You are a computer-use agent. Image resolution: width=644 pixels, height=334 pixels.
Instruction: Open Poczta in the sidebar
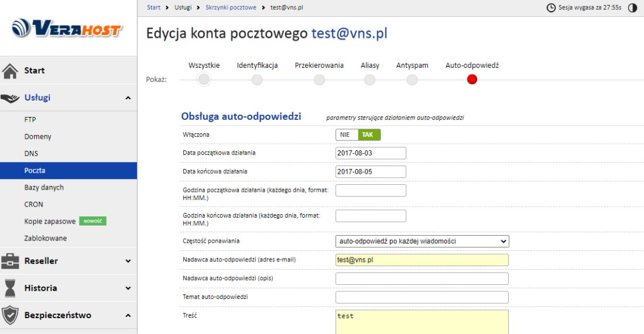68,171
